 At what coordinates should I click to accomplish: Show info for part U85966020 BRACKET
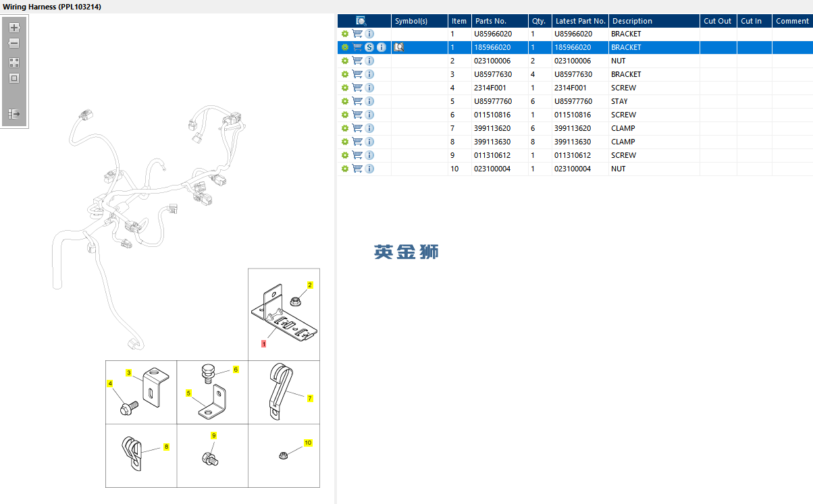click(x=369, y=34)
